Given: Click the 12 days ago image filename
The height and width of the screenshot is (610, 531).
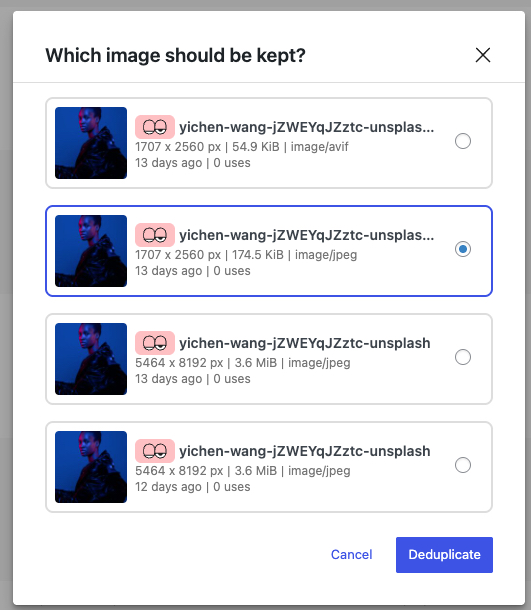Looking at the screenshot, I should click(305, 451).
